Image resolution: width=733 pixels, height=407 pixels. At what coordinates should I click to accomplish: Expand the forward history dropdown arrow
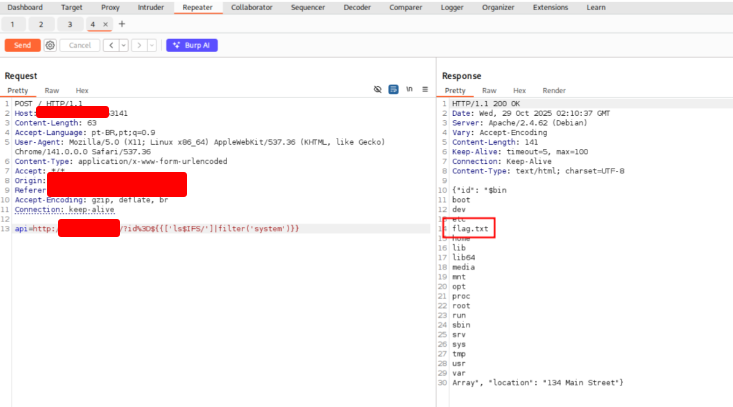click(x=151, y=45)
